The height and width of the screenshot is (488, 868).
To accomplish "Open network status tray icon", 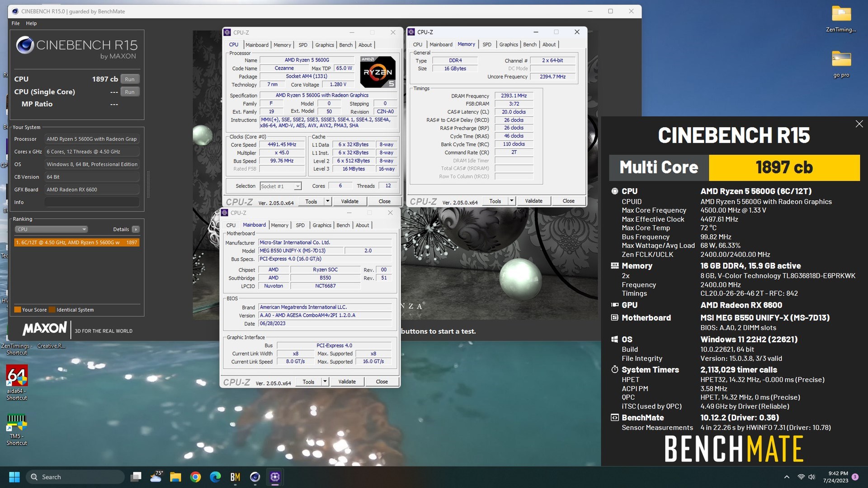I will tap(801, 477).
